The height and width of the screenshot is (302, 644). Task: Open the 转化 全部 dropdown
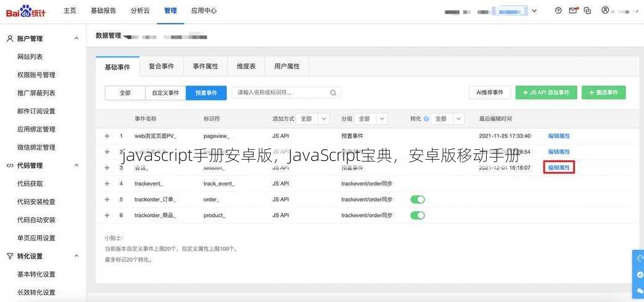(x=448, y=118)
